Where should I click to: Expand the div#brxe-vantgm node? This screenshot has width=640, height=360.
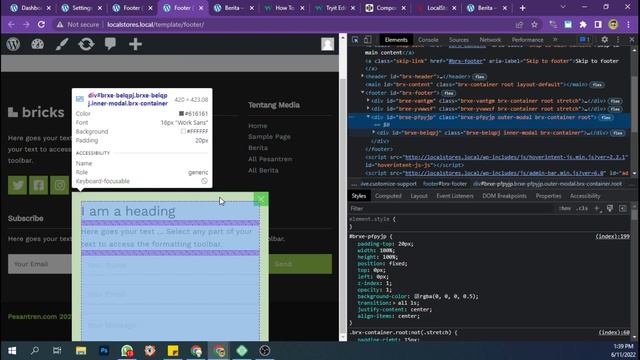tap(368, 100)
